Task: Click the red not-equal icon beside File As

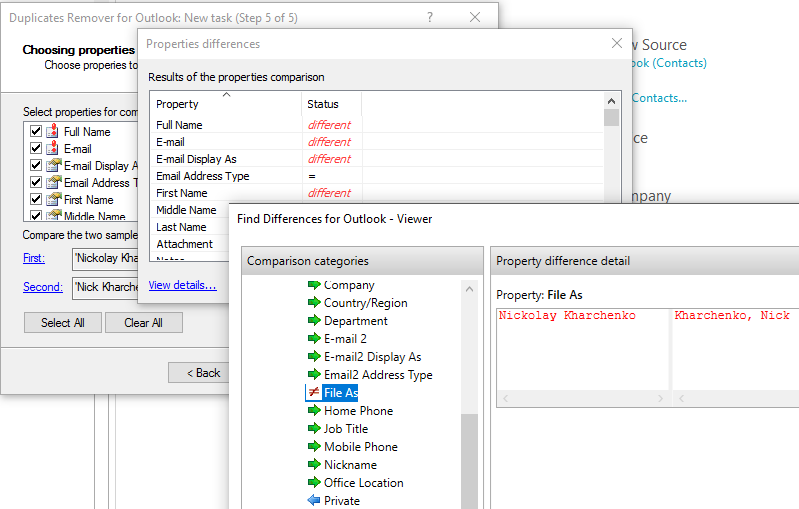Action: click(314, 392)
